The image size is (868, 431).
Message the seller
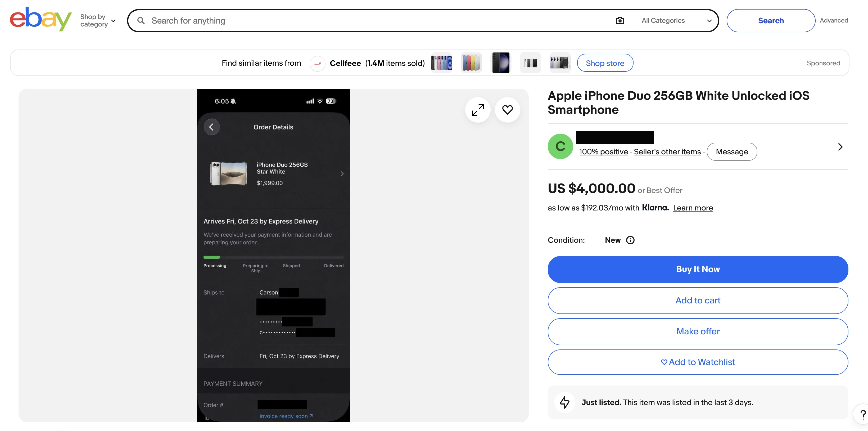click(731, 152)
